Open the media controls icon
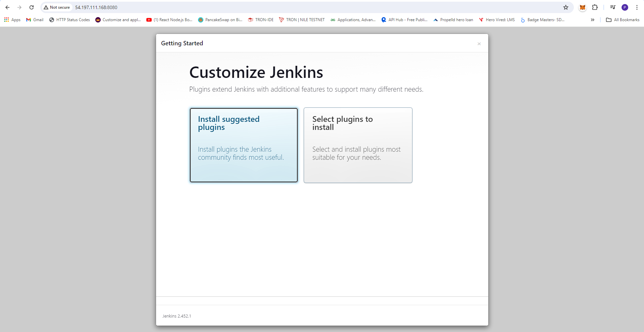The width and height of the screenshot is (644, 332). 613,7
